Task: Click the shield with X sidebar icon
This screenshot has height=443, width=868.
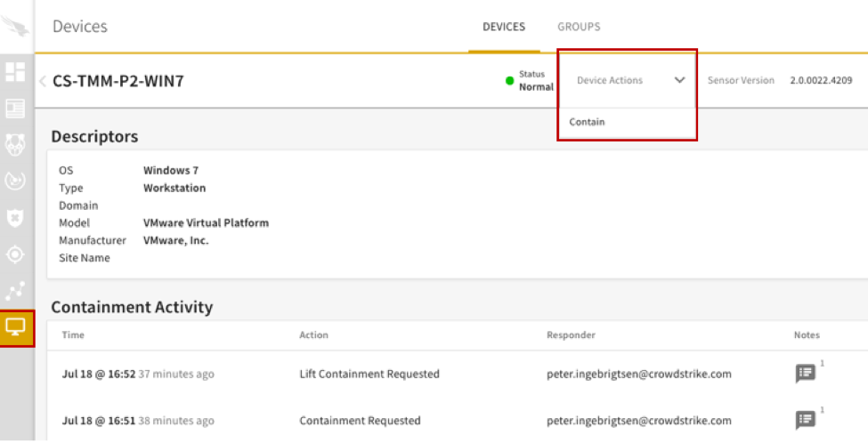Action: tap(16, 218)
